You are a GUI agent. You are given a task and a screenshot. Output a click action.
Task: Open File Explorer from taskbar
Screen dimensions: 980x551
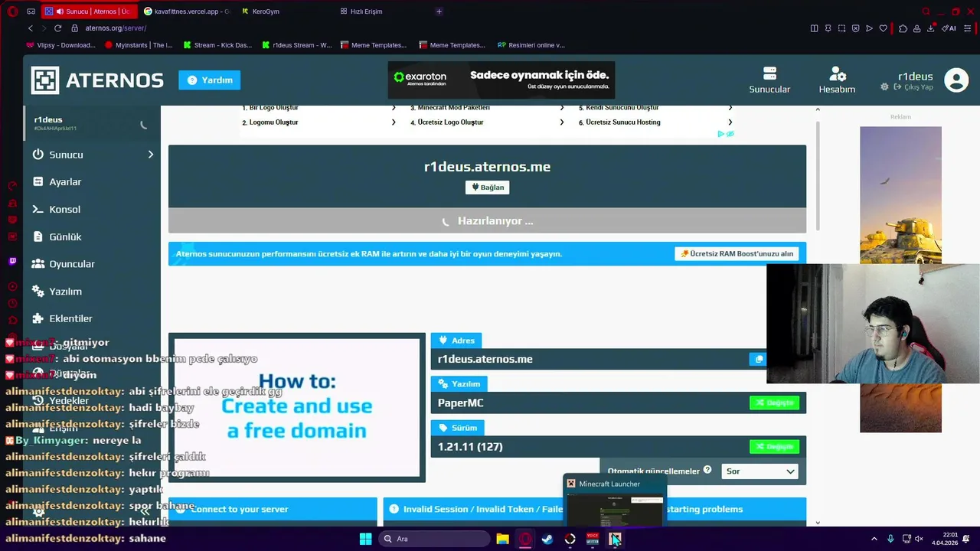[x=502, y=539]
